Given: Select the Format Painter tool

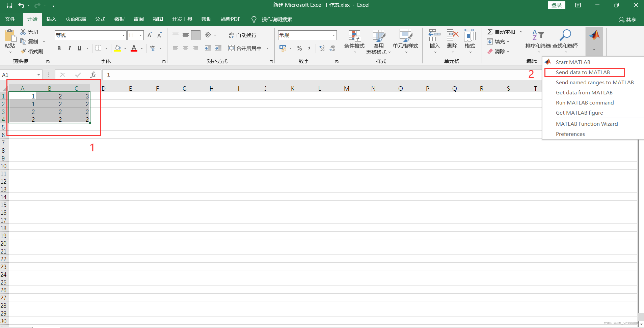Looking at the screenshot, I should point(32,51).
